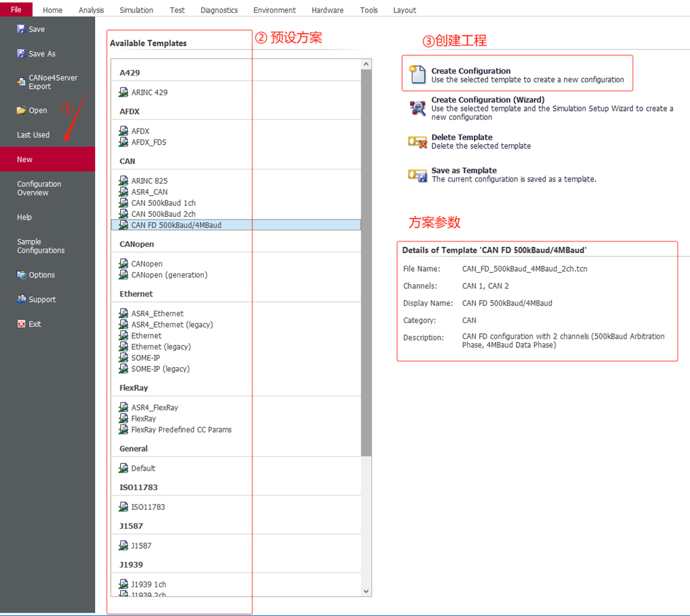Viewport: 690px width, 616px height.
Task: Switch to the Simulation tab
Action: [x=137, y=10]
